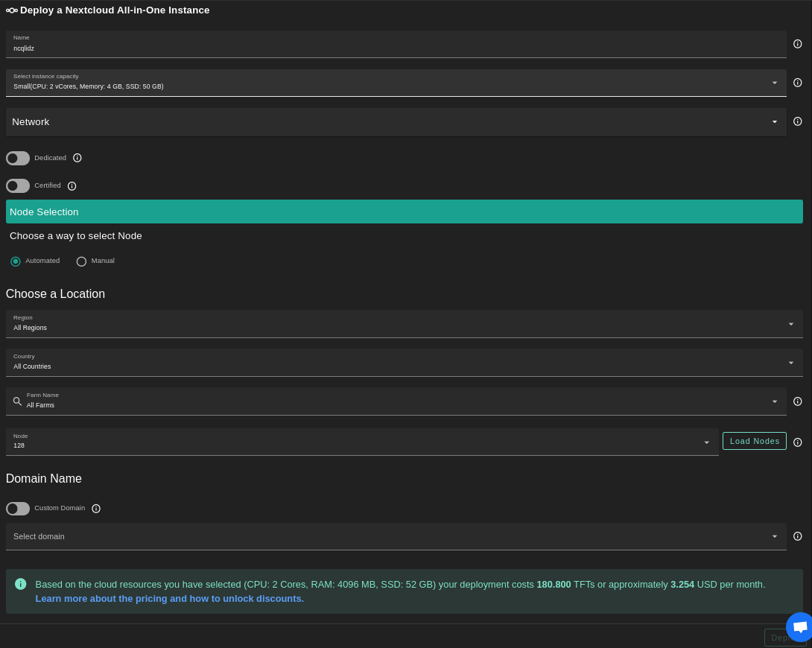Open the chat support bubble
This screenshot has width=812, height=648.
[x=799, y=627]
